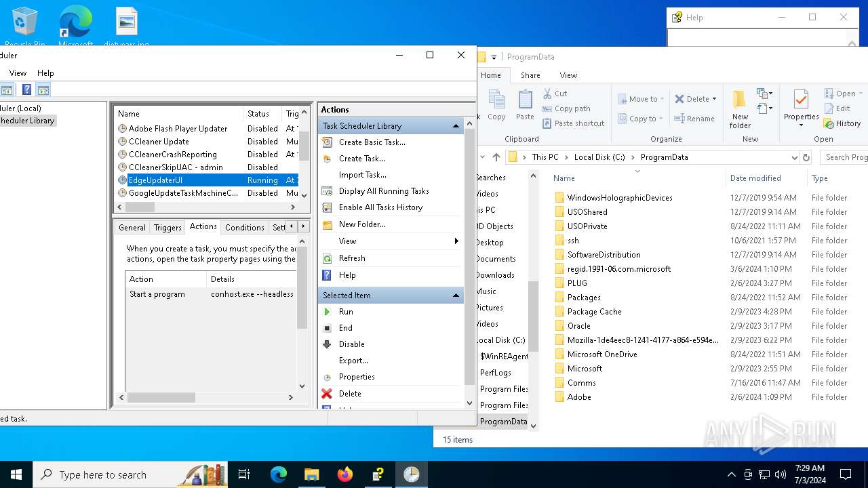This screenshot has width=868, height=488.
Task: Open the Copy to dropdown in Explorer
Action: 641,119
